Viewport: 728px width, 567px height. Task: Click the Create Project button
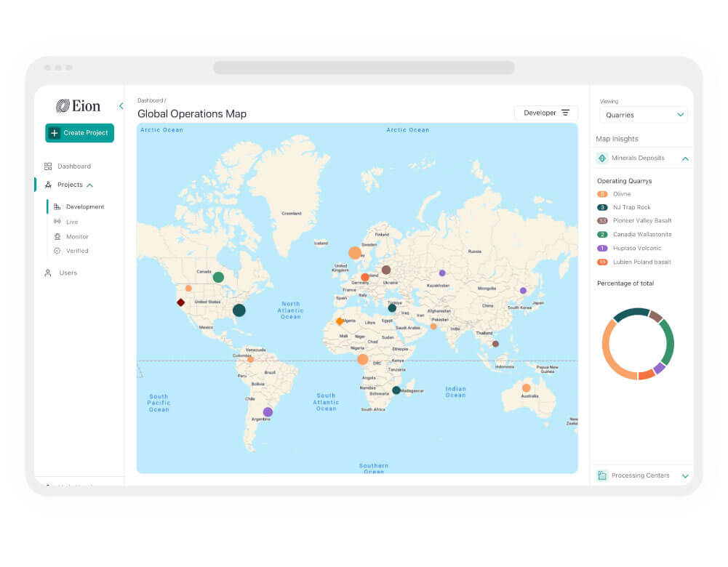(x=80, y=133)
